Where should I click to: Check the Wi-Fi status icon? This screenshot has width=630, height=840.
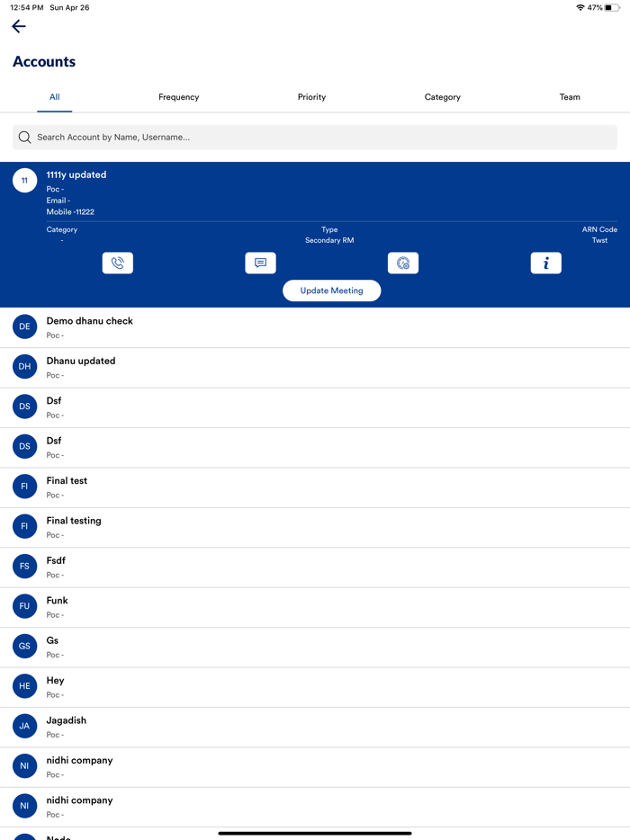(580, 7)
